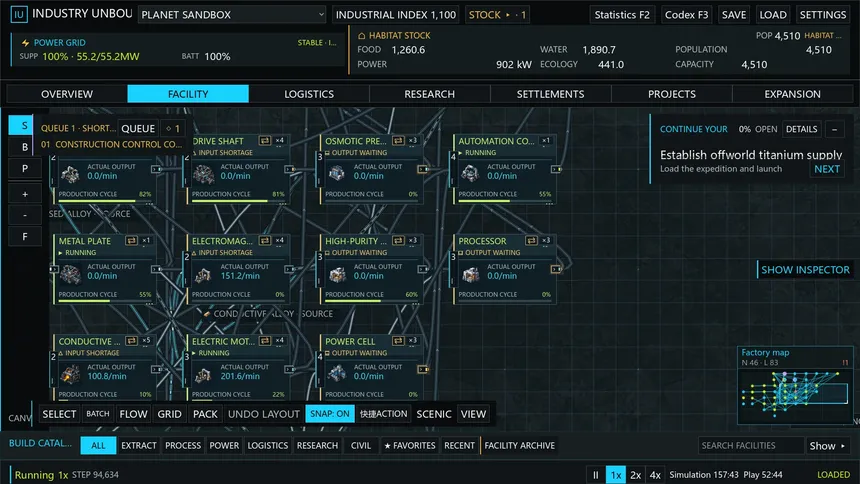Click the Electric Mot... facility building icon
The image size is (860, 484).
[x=203, y=374]
